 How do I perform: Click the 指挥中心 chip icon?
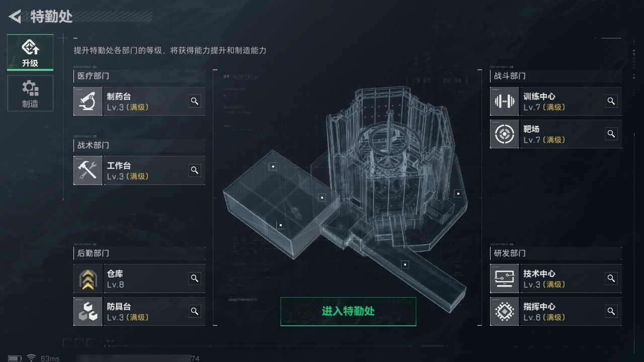504,311
